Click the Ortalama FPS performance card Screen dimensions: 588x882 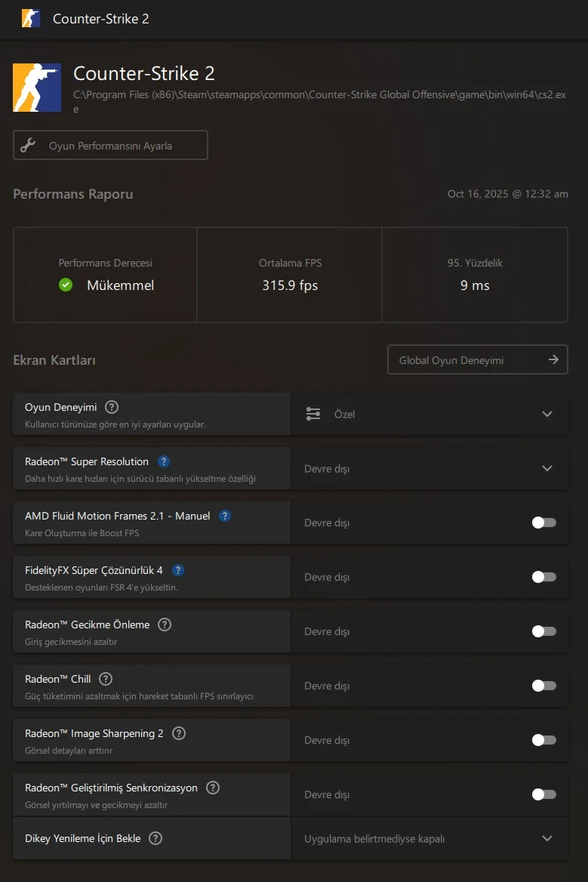290,275
